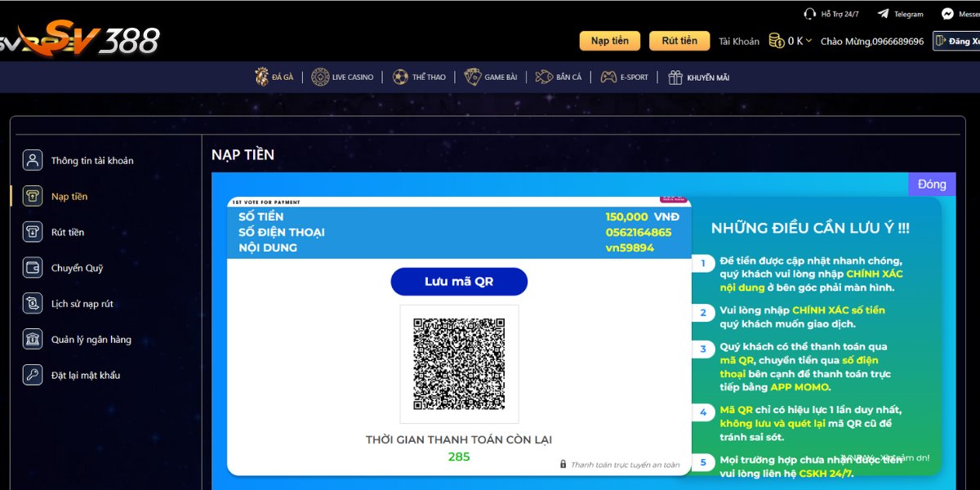
Task: Click the Khuyến Mãi gift box icon
Action: 675,77
